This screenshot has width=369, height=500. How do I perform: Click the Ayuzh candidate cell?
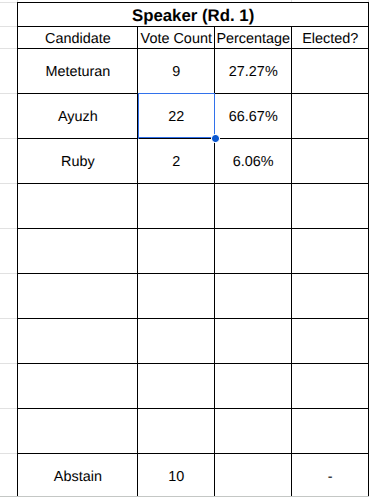[78, 116]
